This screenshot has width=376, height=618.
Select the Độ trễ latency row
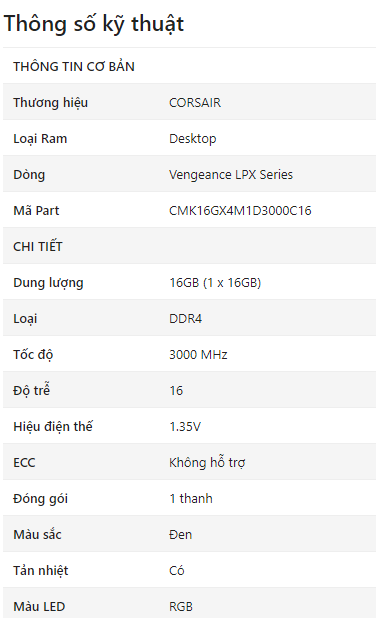pyautogui.click(x=190, y=390)
